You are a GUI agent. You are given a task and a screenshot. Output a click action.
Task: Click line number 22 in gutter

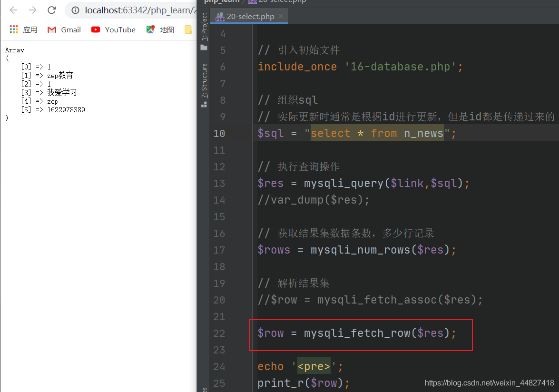219,333
